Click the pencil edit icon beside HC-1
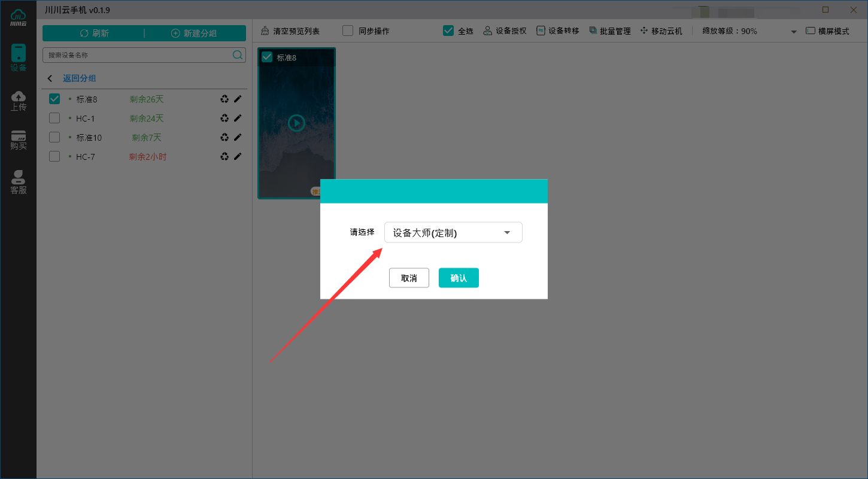 238,118
